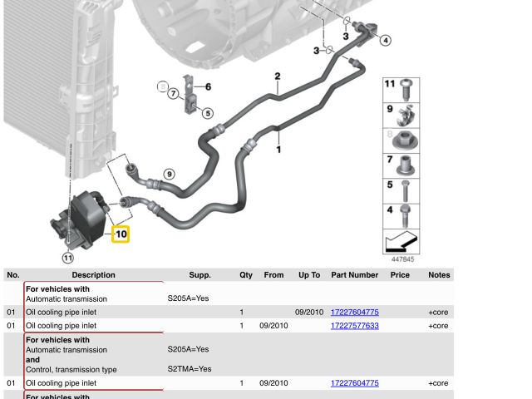Click the Description column header
Viewport: 532px width, 399px height.
(93, 275)
